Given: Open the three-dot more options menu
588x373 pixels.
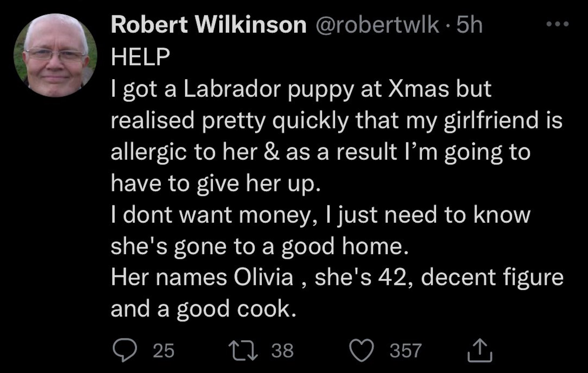Looking at the screenshot, I should (558, 24).
